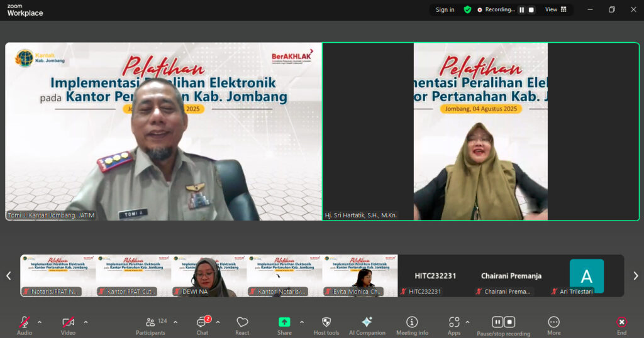Viewport: 644px width, 338px height.
Task: Open Host tools shield
Action: coord(326,325)
